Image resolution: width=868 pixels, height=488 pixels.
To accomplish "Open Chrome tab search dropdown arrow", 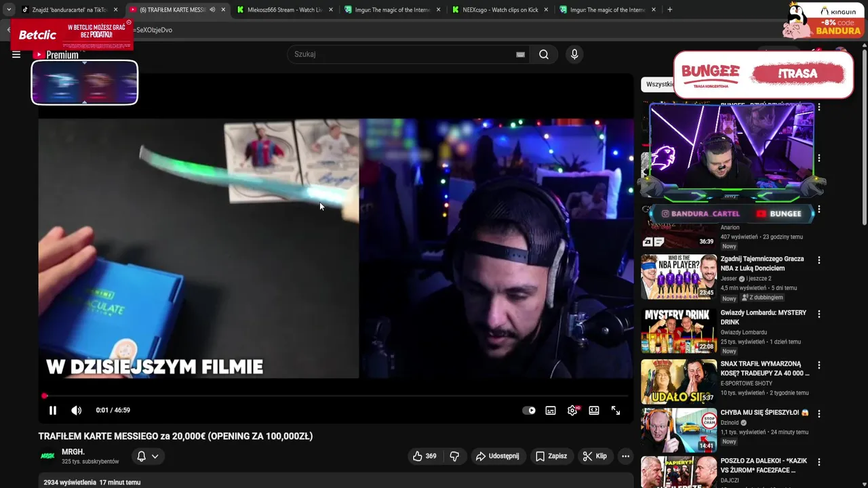I will point(9,9).
